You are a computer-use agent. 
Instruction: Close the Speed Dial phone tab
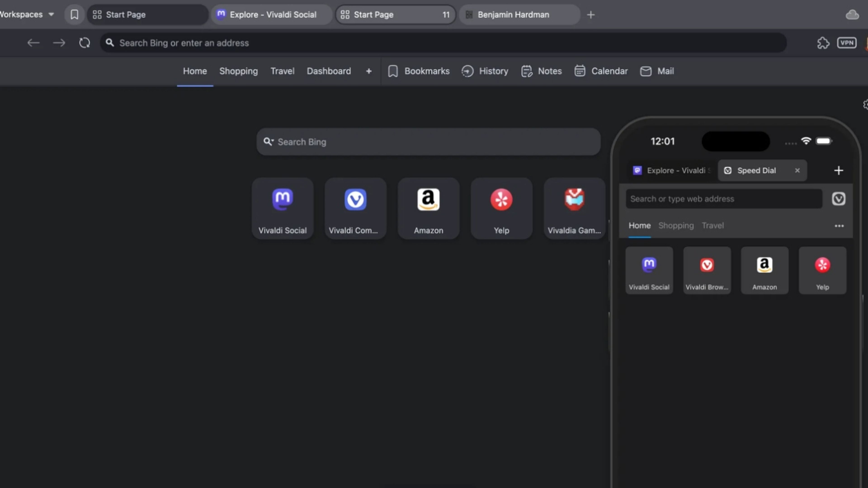(x=797, y=170)
